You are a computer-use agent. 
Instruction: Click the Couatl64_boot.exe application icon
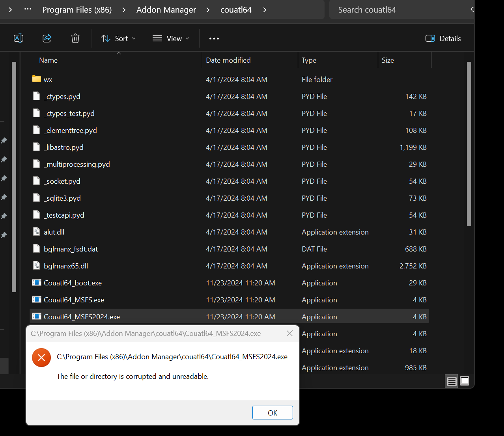[x=37, y=282]
